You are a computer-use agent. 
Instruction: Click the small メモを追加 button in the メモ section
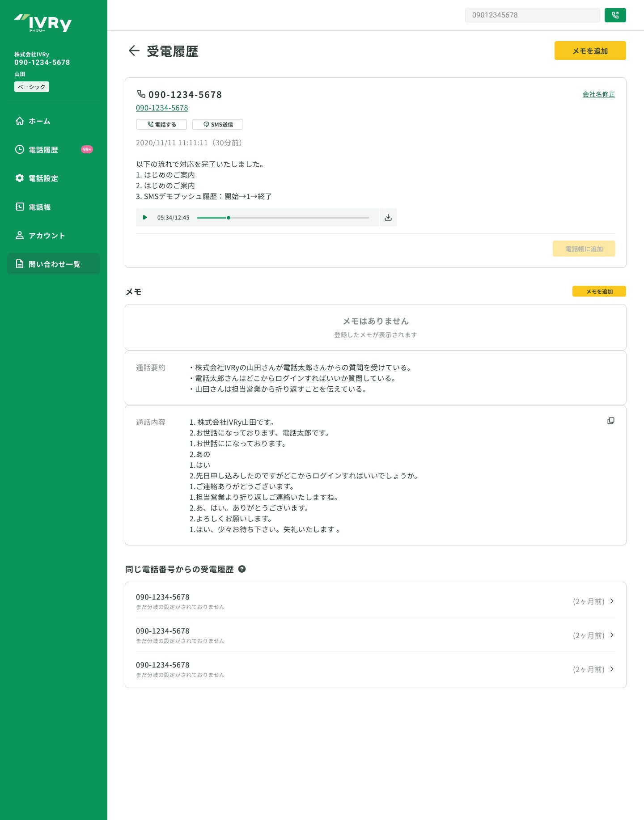[599, 292]
